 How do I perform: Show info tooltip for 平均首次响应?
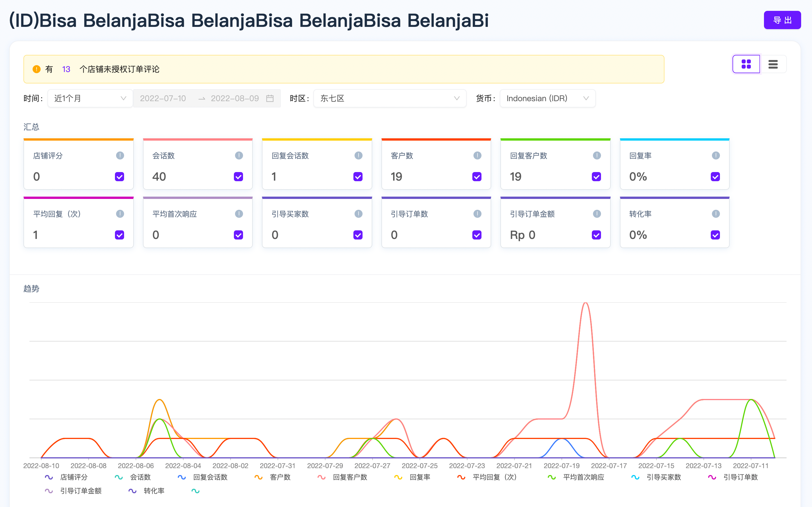tap(239, 214)
